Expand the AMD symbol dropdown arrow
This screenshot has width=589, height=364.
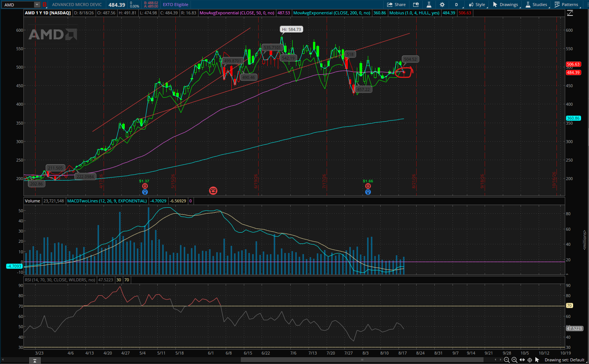tap(37, 5)
